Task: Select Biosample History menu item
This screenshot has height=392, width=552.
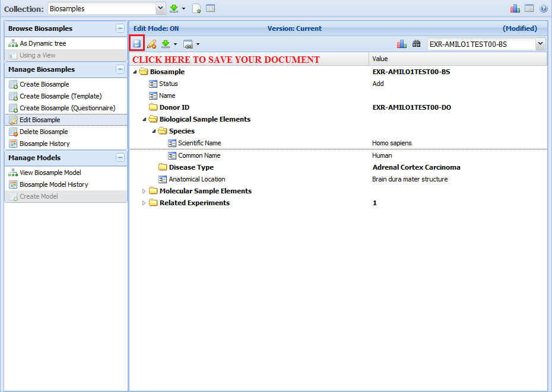Action: (44, 144)
